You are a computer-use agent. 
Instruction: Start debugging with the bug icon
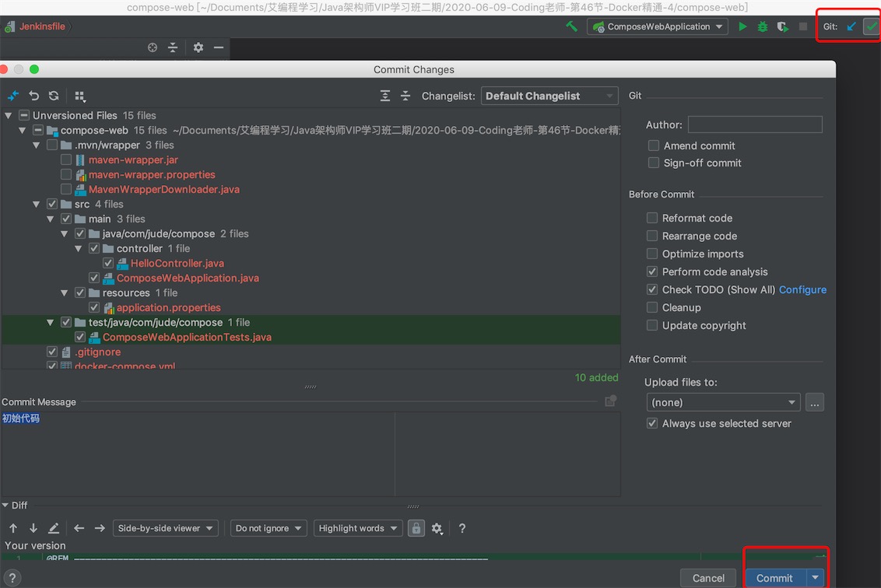point(763,26)
